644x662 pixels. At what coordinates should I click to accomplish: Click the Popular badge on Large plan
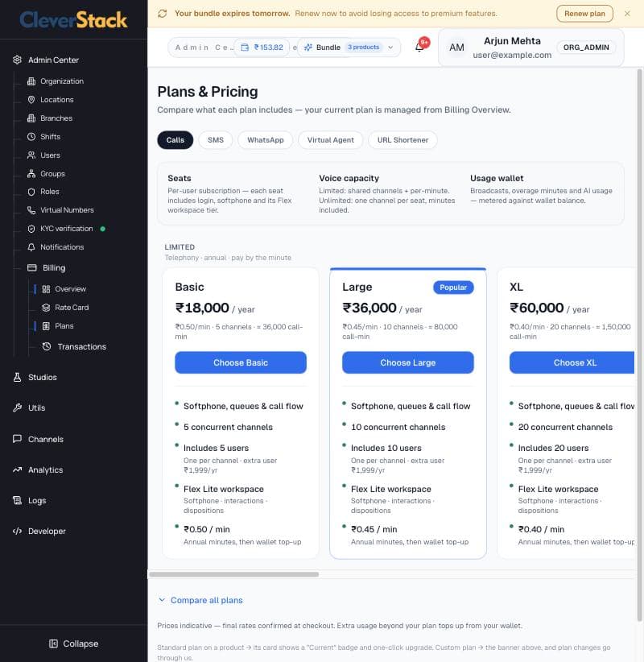tap(453, 288)
